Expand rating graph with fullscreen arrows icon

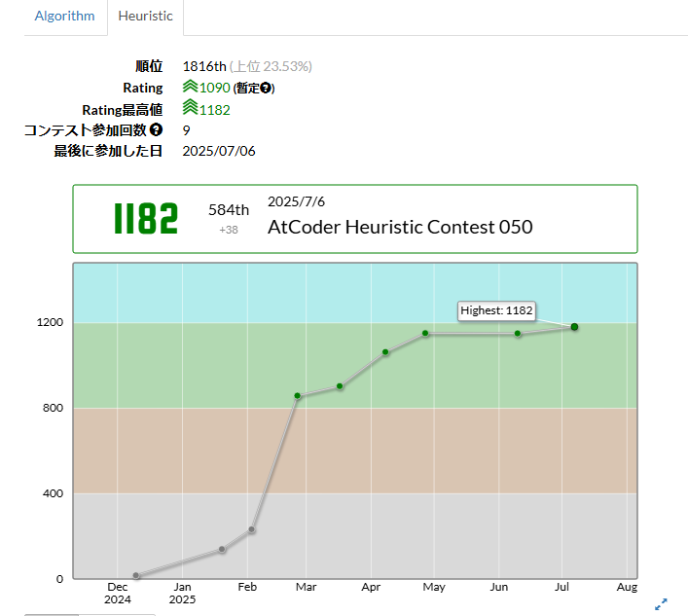coord(661,604)
